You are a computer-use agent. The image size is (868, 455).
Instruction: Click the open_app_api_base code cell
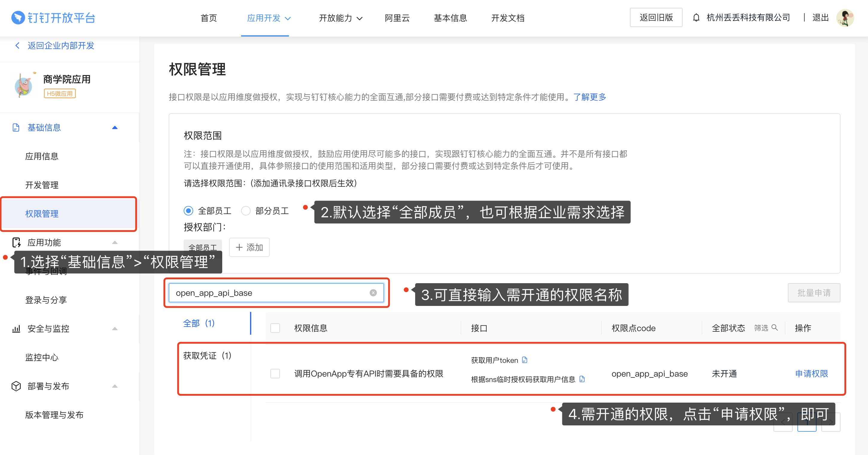649,374
